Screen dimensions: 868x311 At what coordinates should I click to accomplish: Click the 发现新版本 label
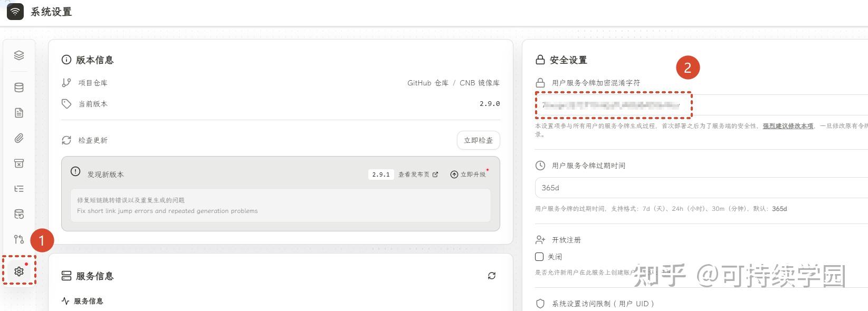[x=106, y=174]
